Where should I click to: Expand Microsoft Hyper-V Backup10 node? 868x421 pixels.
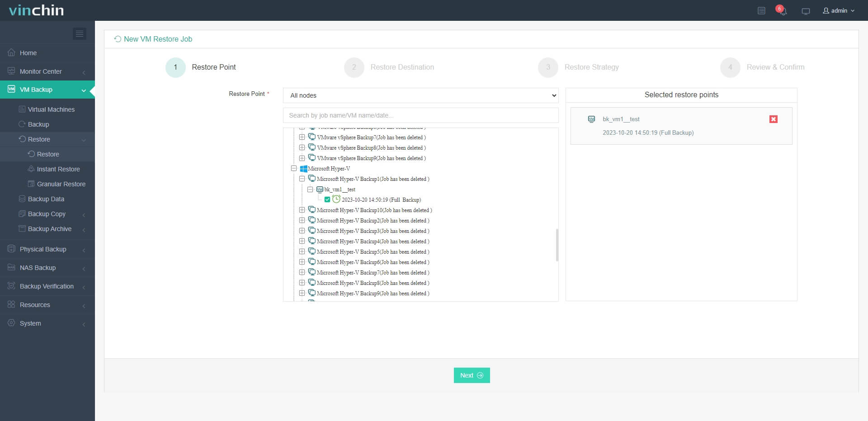click(302, 210)
